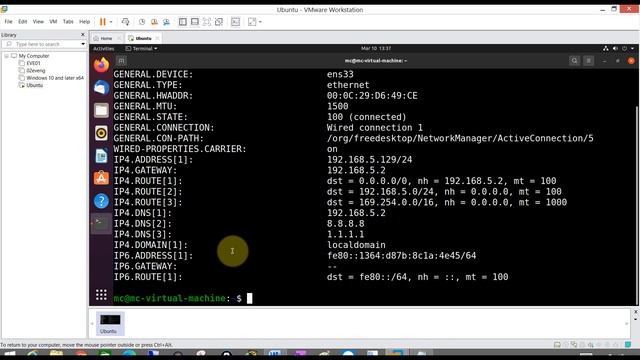Open the Edit menu
Screen dimensions: 640x360
click(x=22, y=22)
